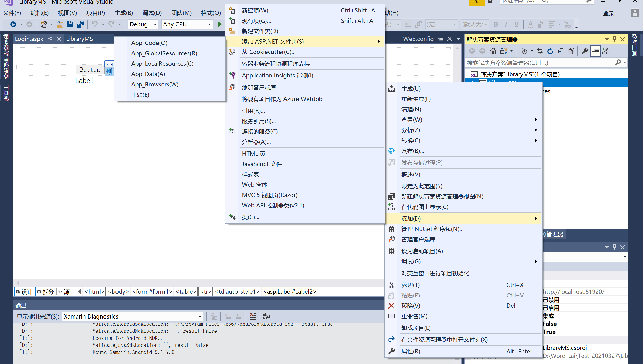
Task: Click Show All Files icon in Solution Explorer
Action: point(571,51)
